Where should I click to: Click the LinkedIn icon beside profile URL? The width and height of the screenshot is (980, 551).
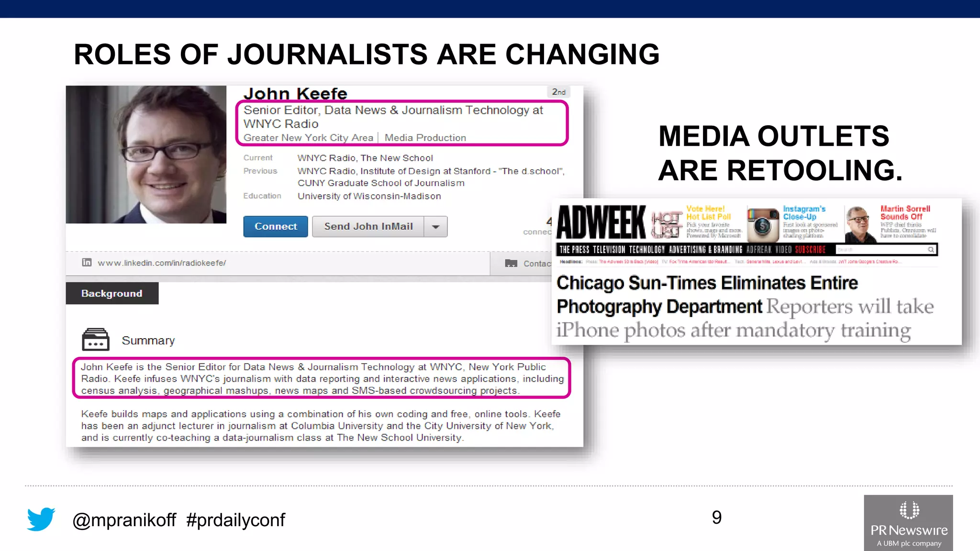pyautogui.click(x=87, y=262)
